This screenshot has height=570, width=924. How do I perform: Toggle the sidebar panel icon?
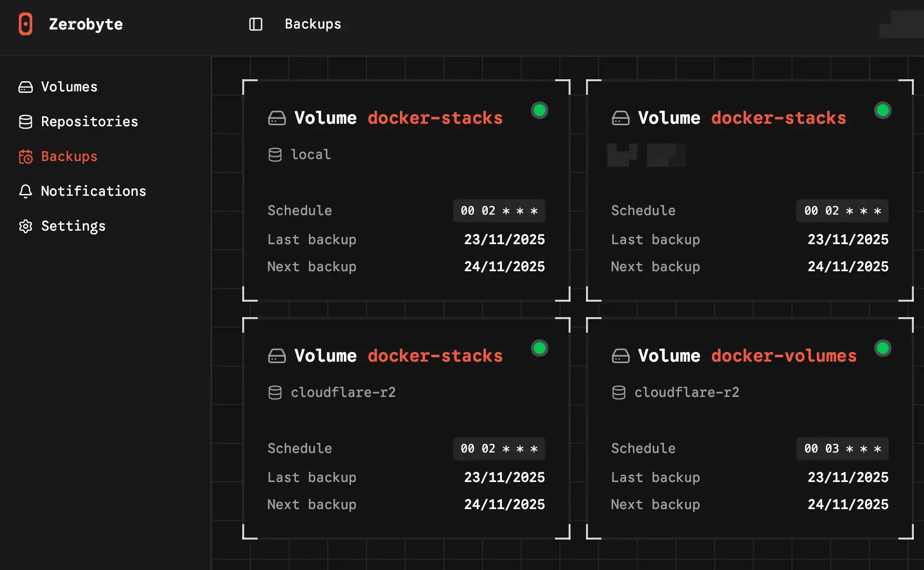pos(255,24)
